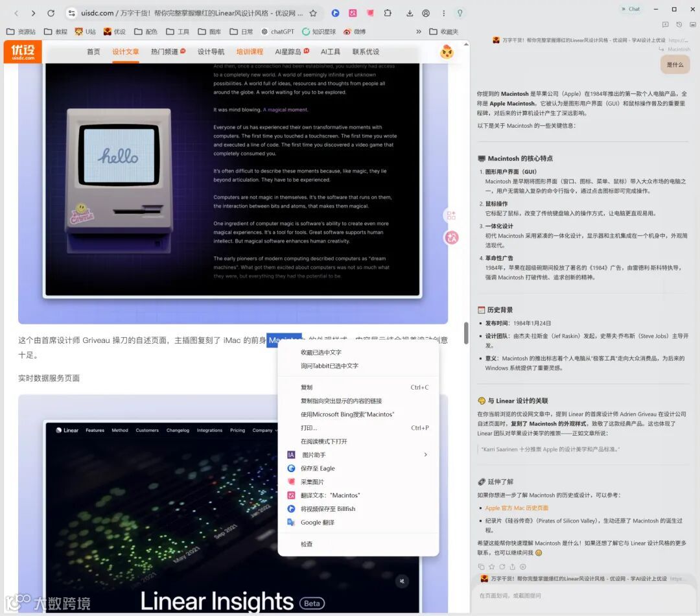Screen dimensions: 700x616
Task: Choose 翻译文本: "Macintos" in context menu
Action: click(358, 495)
